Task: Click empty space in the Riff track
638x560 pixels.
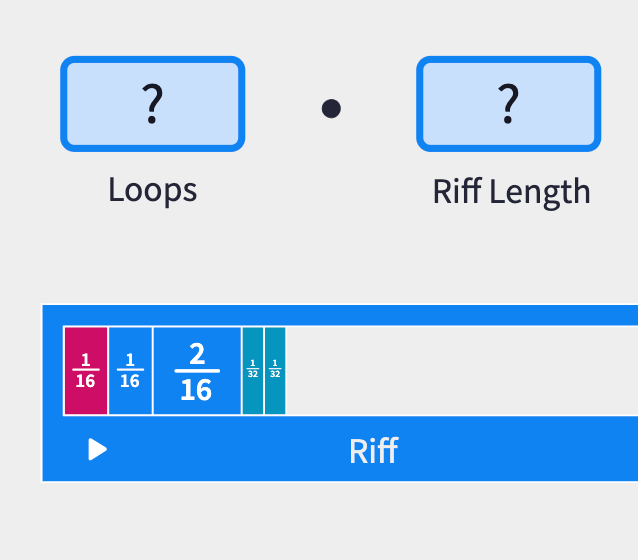Action: (x=460, y=370)
